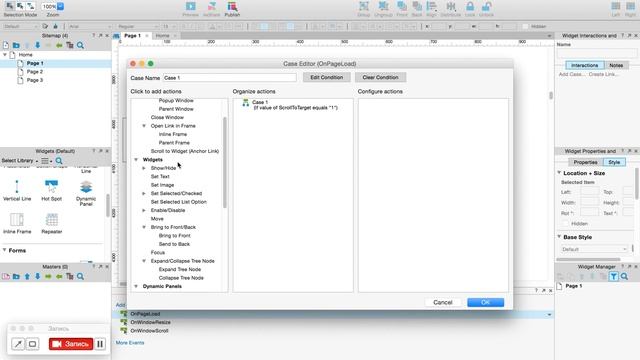
Task: Click the Preview toolbar icon
Action: [x=190, y=7]
